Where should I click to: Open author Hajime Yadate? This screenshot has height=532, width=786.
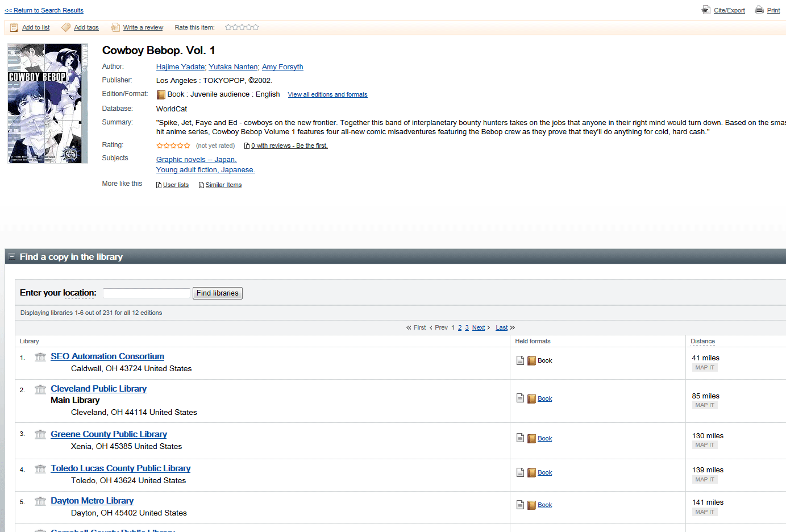pyautogui.click(x=180, y=67)
